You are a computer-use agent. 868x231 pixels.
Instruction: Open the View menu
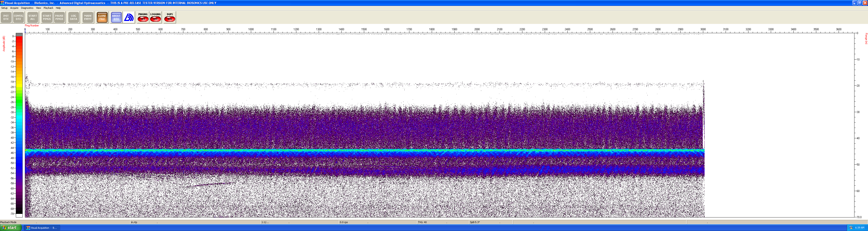(38, 8)
